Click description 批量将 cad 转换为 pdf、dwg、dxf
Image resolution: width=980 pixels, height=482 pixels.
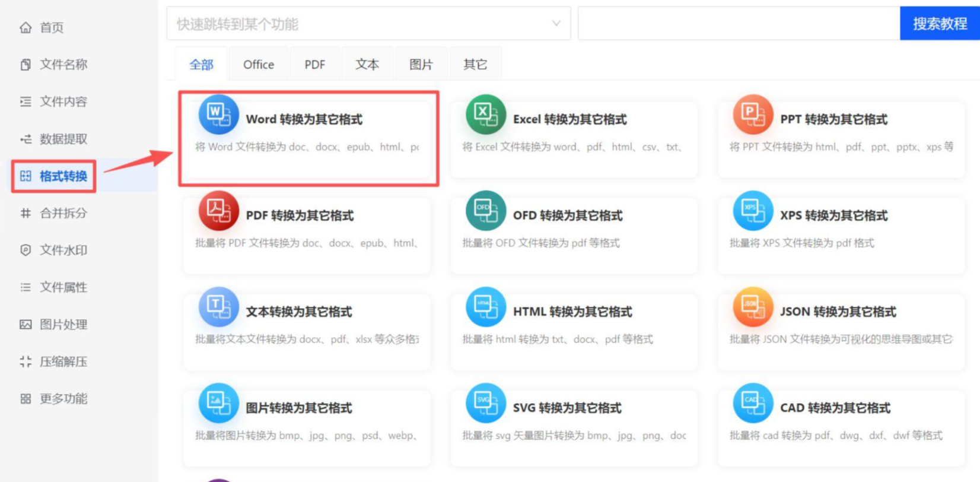point(836,435)
